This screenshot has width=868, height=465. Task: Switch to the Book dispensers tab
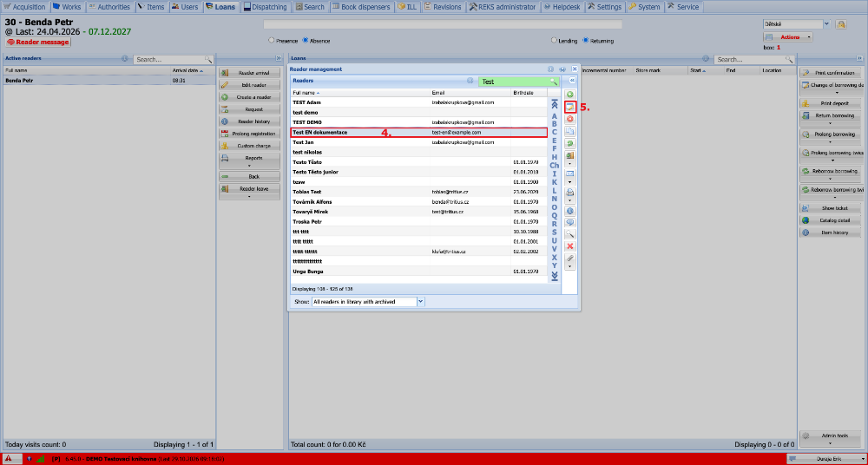click(362, 7)
